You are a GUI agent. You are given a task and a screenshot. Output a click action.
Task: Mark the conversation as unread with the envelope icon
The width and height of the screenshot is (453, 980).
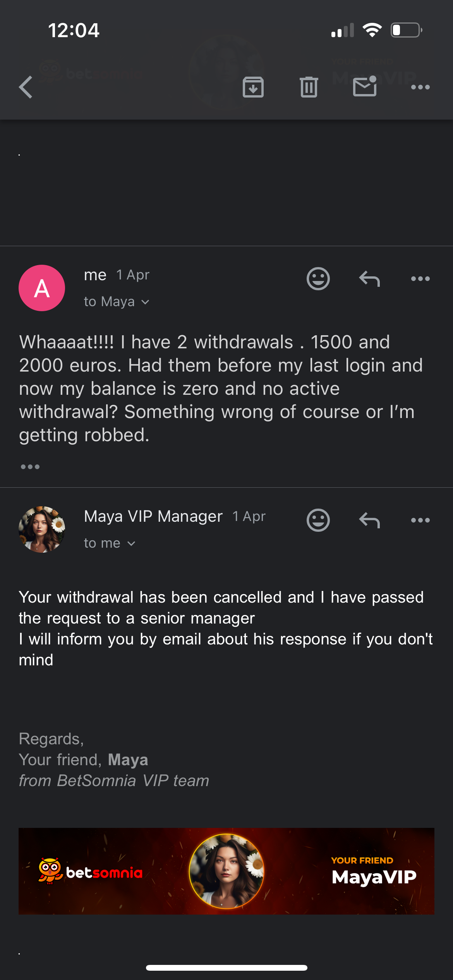[x=365, y=86]
